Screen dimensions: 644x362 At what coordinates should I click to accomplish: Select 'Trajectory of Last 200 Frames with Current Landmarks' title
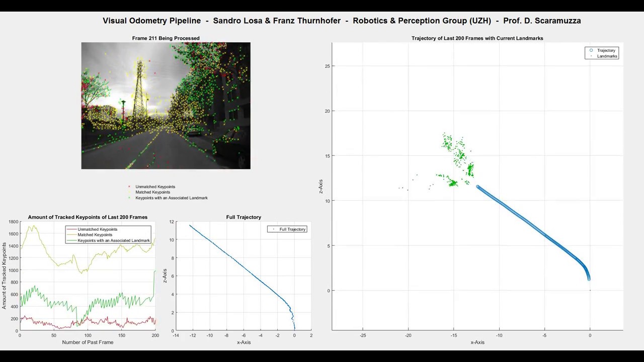pyautogui.click(x=477, y=38)
